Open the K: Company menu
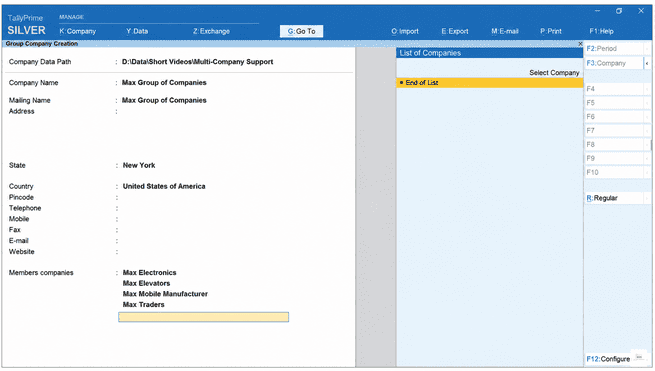 (77, 31)
